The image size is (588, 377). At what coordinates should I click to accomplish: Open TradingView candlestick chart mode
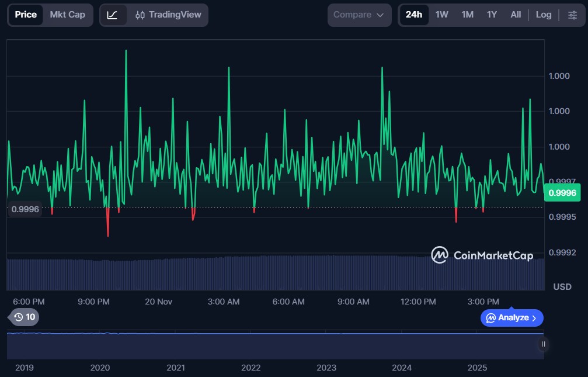pyautogui.click(x=168, y=15)
